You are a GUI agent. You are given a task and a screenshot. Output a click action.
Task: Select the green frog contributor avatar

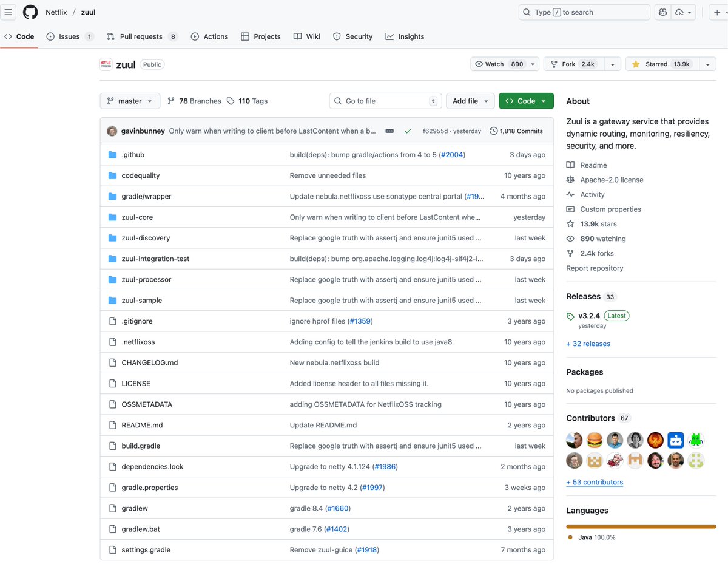pyautogui.click(x=696, y=440)
